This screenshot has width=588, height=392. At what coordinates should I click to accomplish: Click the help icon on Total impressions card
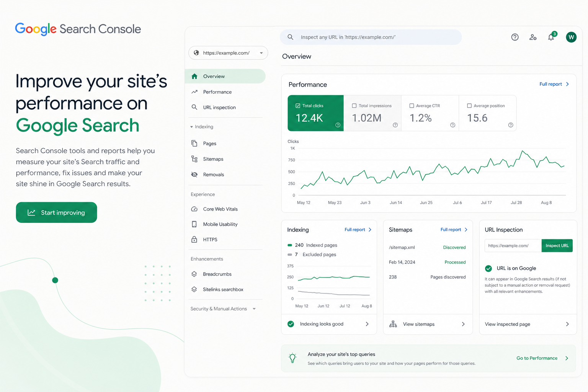point(395,125)
